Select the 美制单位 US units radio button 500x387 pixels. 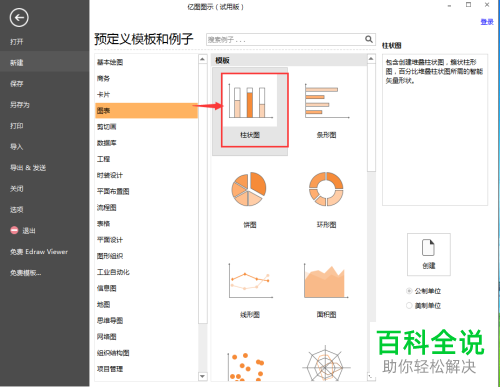coord(409,305)
